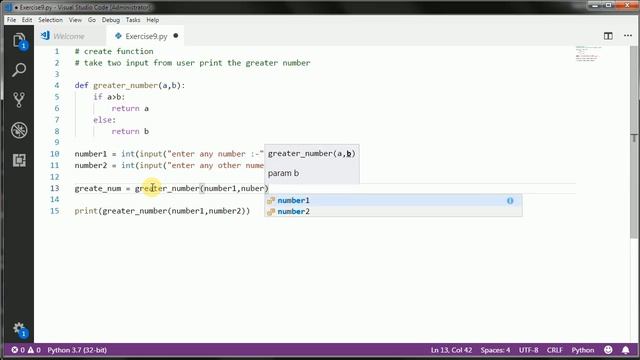Open notifications bell in status bar
This screenshot has width=640, height=360.
pyautogui.click(x=625, y=350)
